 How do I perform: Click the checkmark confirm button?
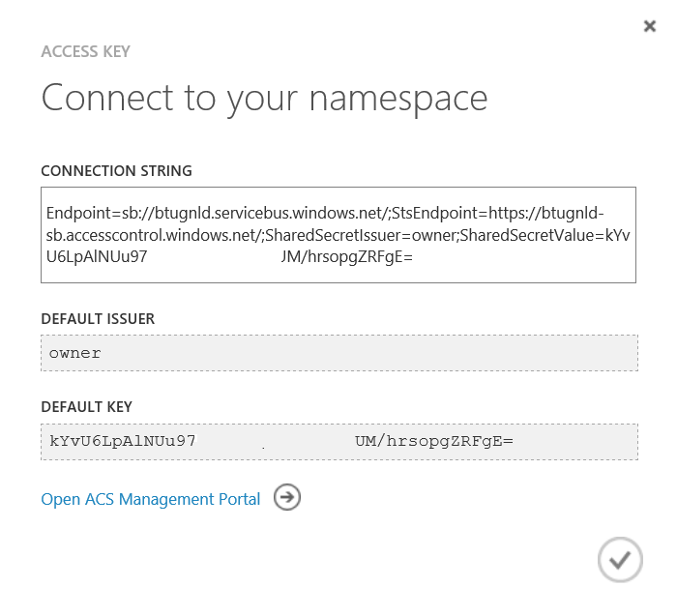(620, 559)
